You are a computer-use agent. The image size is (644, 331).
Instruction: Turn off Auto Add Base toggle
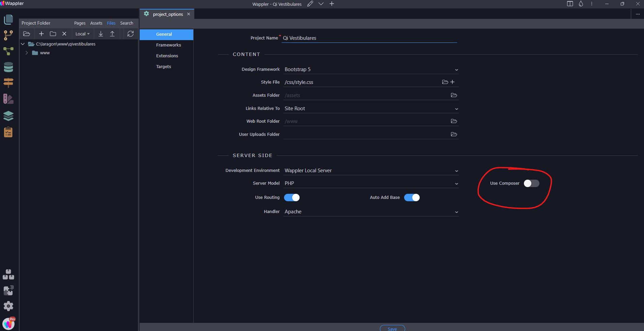pos(412,198)
